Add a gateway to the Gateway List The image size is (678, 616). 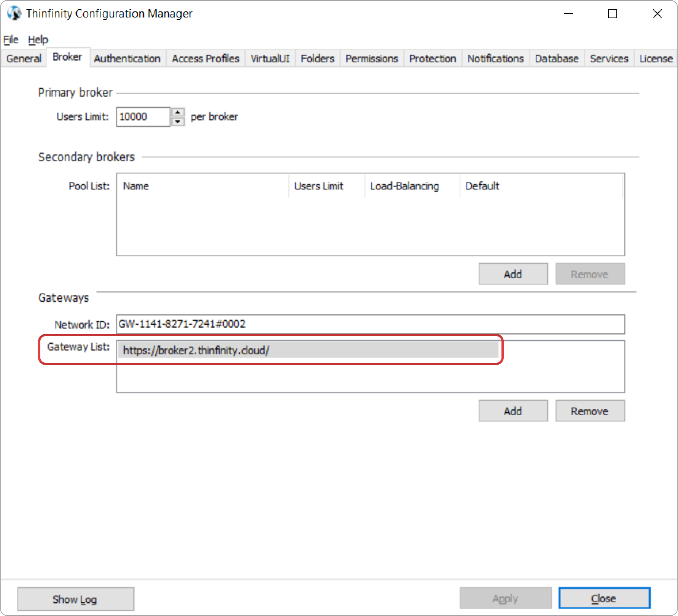point(513,411)
